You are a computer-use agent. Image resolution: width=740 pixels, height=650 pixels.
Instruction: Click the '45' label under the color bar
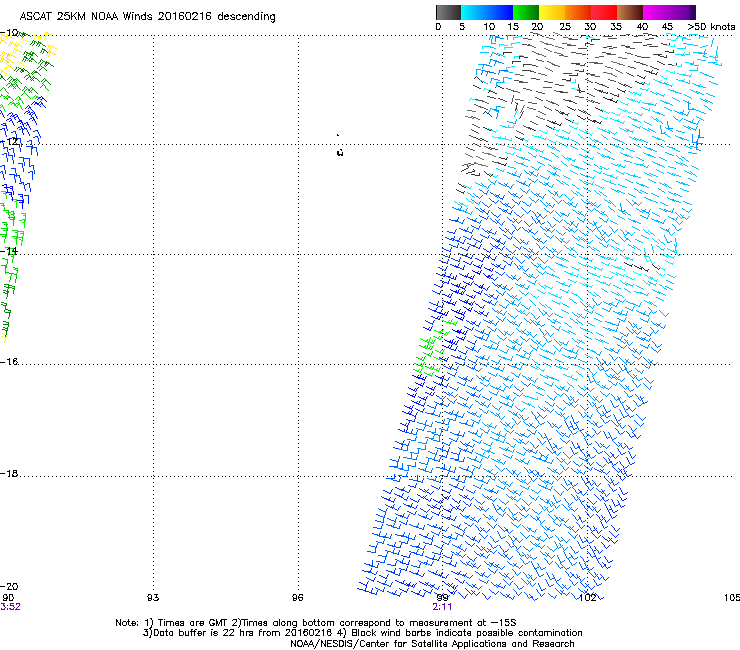(667, 27)
